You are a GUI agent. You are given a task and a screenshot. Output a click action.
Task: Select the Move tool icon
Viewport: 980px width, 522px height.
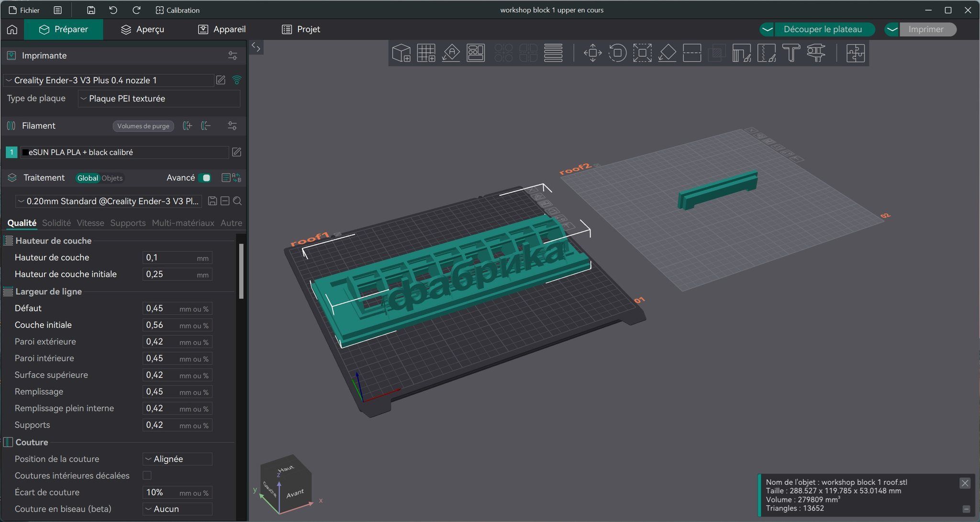pyautogui.click(x=592, y=53)
